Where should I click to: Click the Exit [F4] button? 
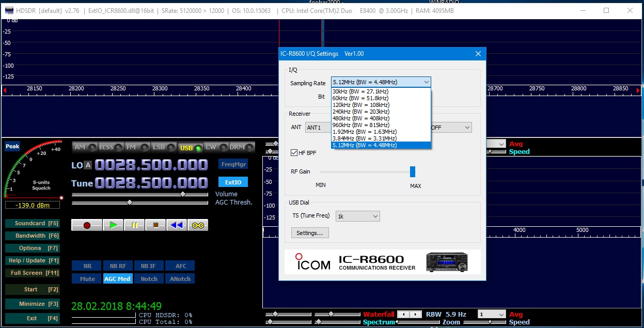(33, 319)
